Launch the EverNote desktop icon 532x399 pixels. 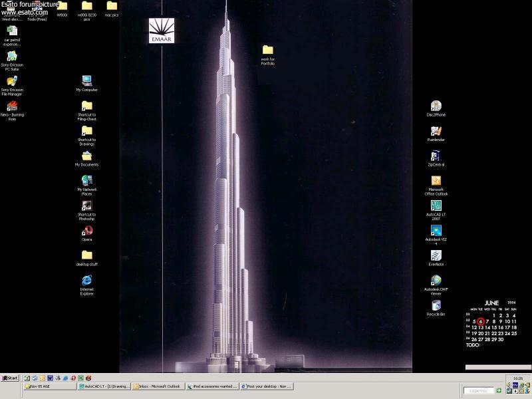click(436, 258)
